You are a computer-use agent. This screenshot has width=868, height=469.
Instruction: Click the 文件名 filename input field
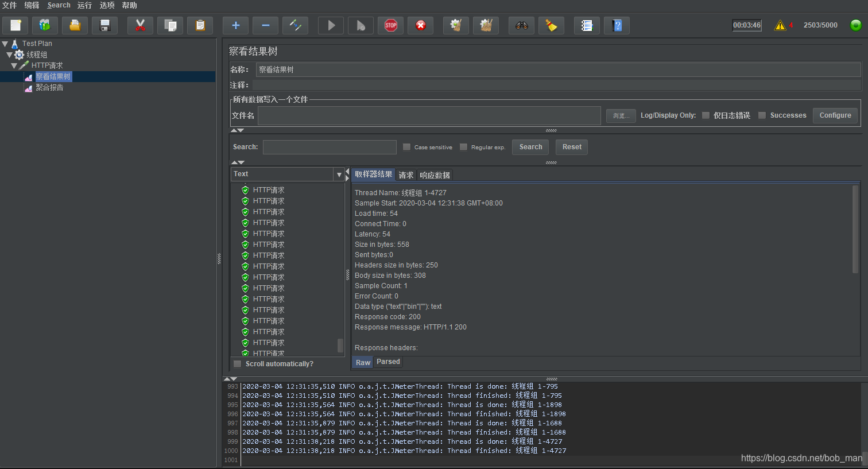tap(429, 115)
